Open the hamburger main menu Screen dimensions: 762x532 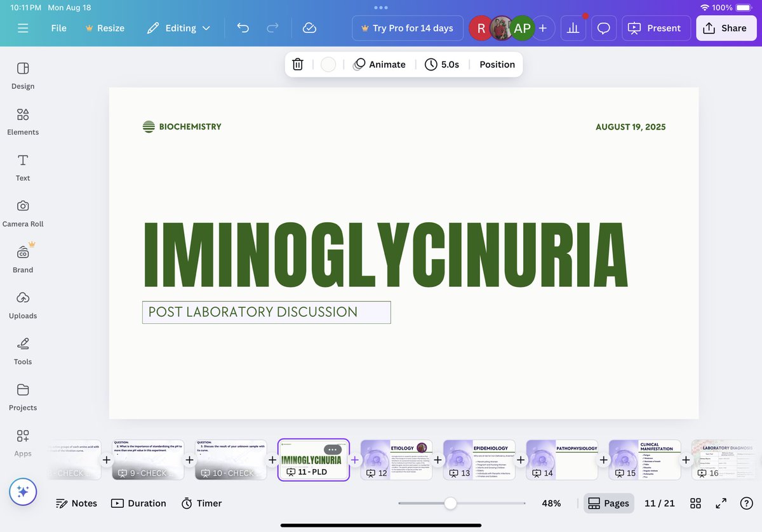pos(23,28)
